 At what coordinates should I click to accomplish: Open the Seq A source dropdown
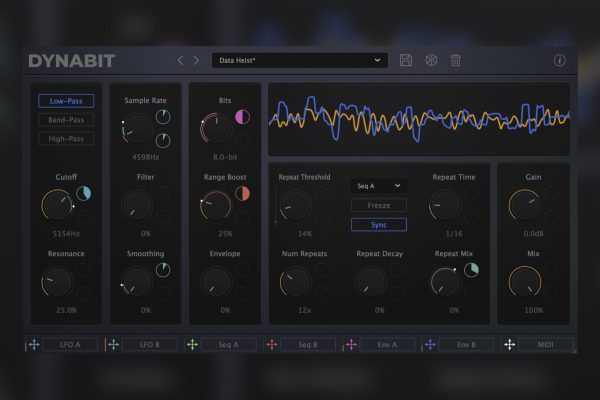click(x=379, y=186)
